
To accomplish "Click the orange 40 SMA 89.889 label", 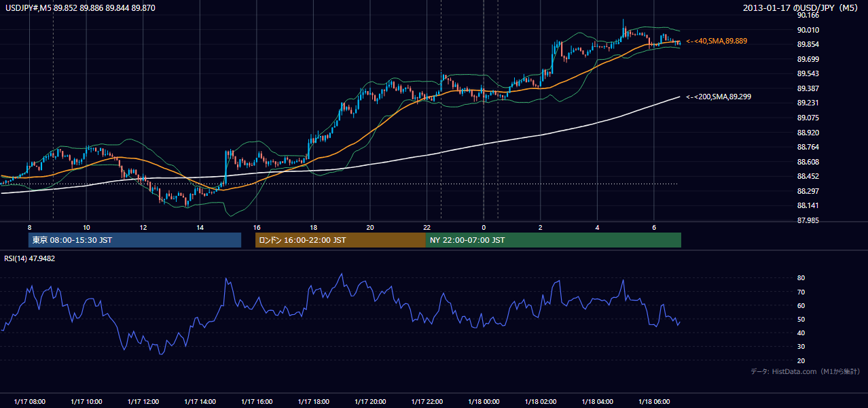I will click(x=717, y=41).
